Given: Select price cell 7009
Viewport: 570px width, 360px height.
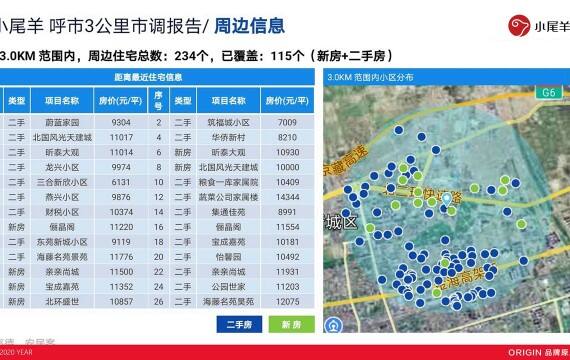Looking at the screenshot, I should click(x=287, y=123).
